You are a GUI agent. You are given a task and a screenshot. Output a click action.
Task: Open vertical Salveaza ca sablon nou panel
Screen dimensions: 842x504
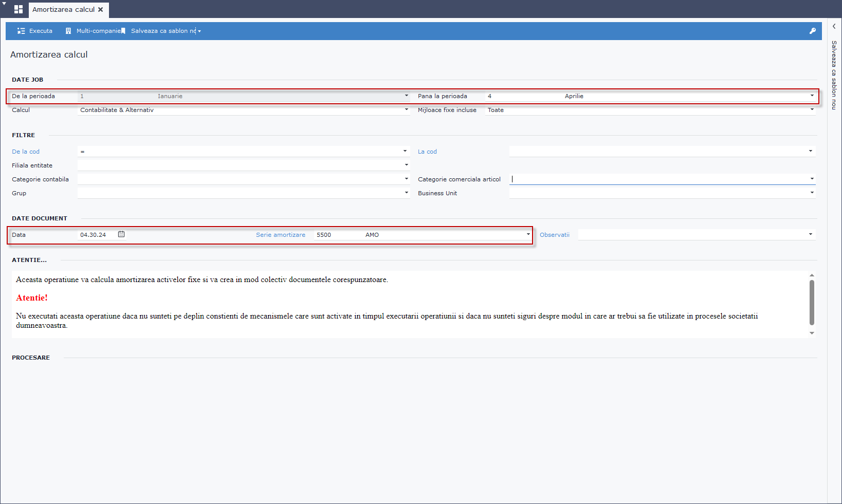click(834, 75)
